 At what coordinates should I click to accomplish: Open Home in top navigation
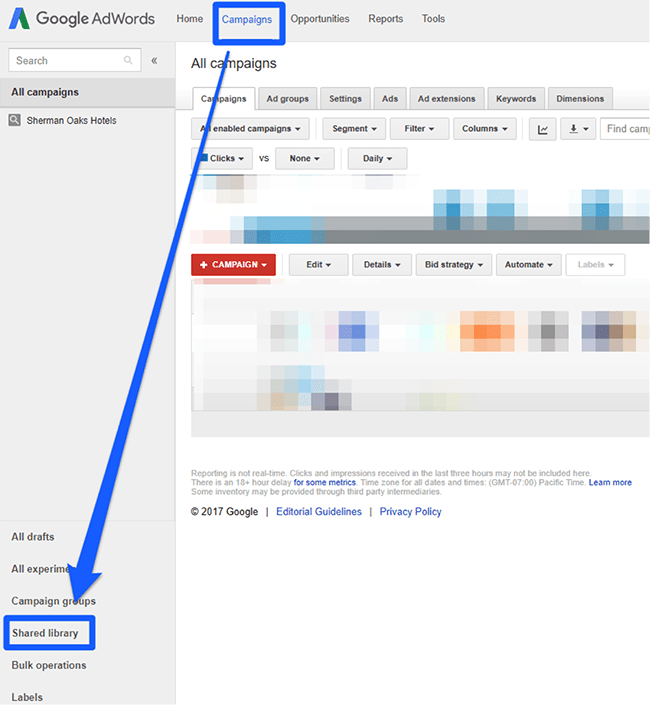[190, 19]
